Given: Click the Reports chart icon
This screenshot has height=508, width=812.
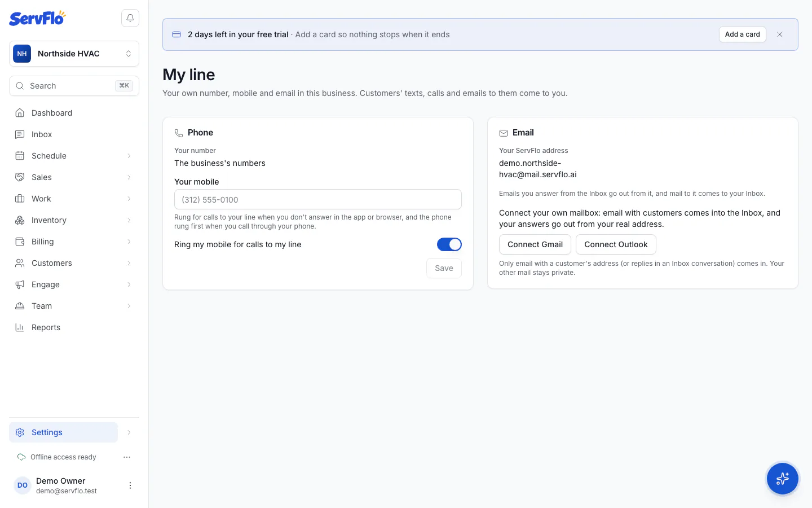Looking at the screenshot, I should point(20,327).
